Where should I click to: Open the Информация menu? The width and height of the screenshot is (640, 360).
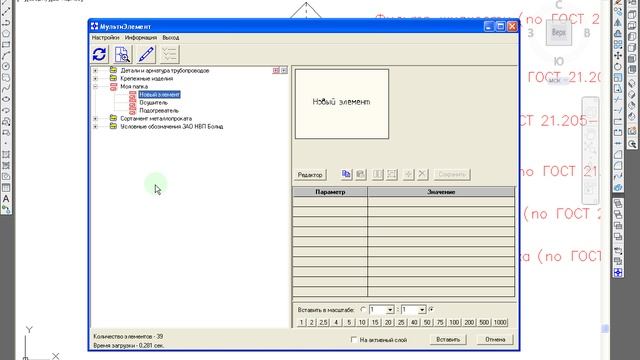[x=141, y=38]
